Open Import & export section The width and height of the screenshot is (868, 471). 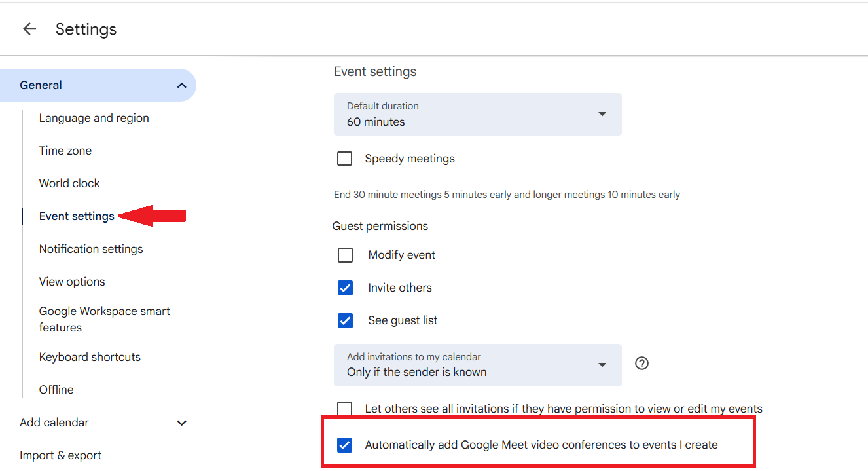tap(60, 455)
